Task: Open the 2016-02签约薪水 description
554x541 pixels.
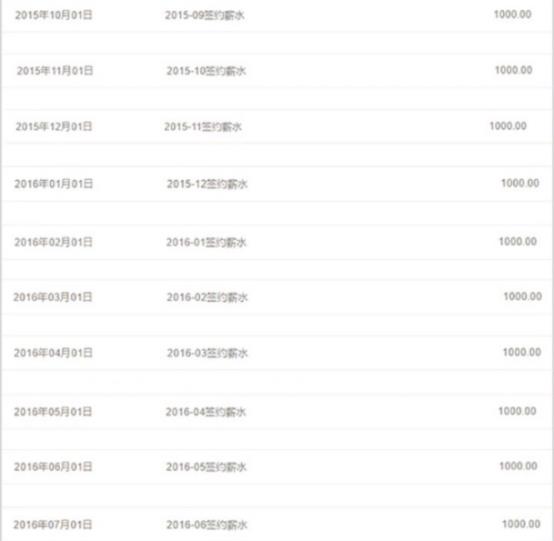Action: [207, 298]
